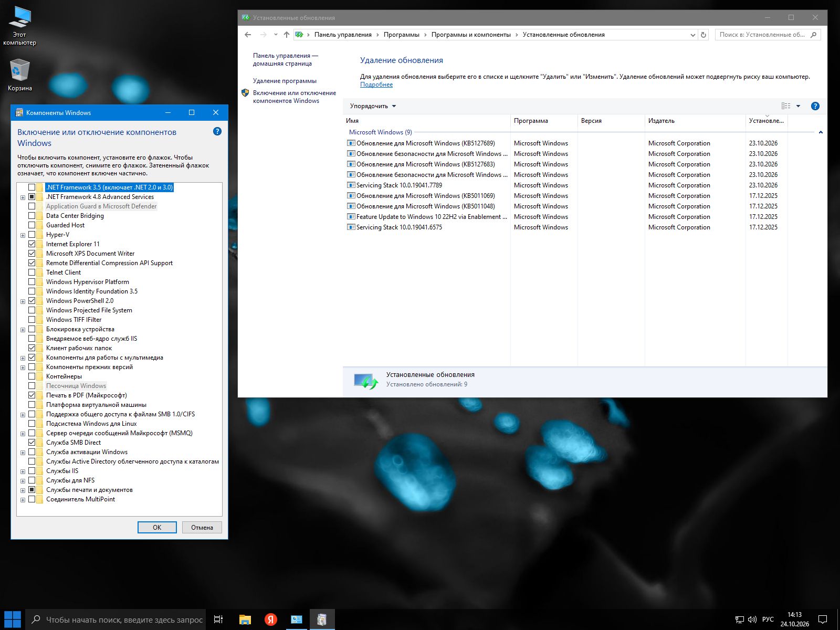Tick the Hyper-V checkbox
The image size is (840, 630).
[32, 235]
